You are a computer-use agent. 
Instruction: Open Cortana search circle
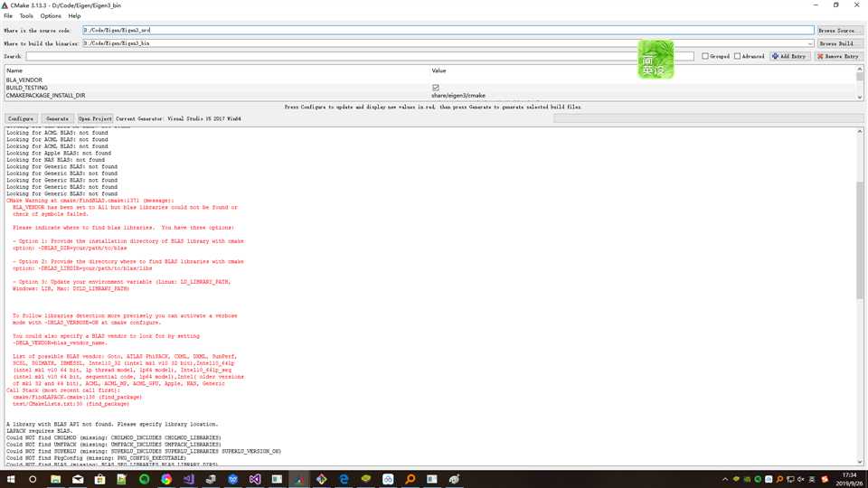33,479
